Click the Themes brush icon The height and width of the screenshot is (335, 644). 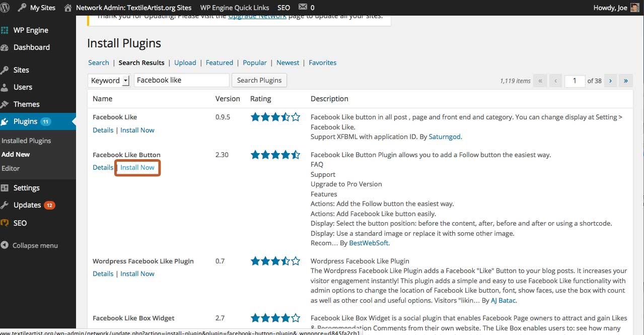5,104
